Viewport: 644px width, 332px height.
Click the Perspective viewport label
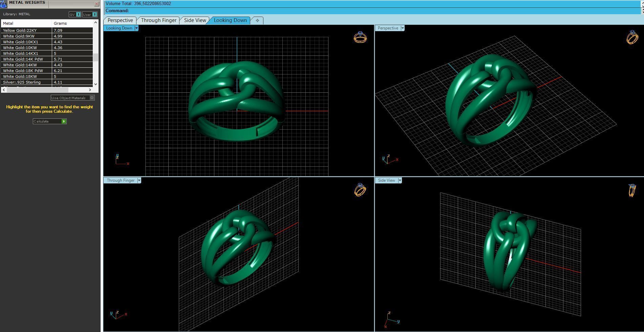(x=388, y=28)
